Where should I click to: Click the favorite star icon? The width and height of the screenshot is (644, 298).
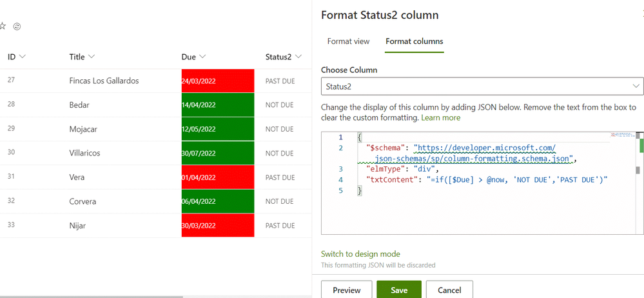3,26
